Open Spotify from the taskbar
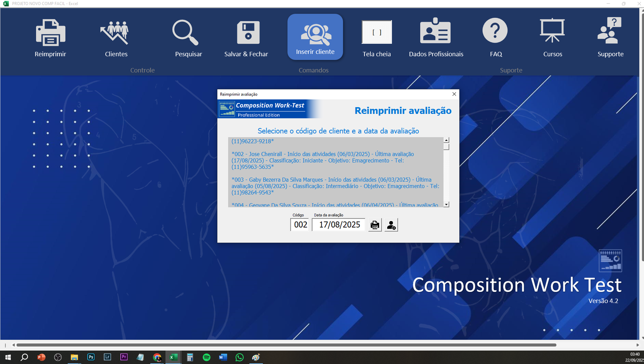 click(206, 357)
